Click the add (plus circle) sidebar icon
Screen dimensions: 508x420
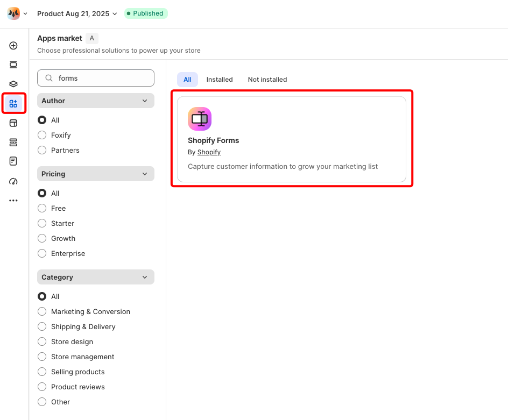click(13, 46)
